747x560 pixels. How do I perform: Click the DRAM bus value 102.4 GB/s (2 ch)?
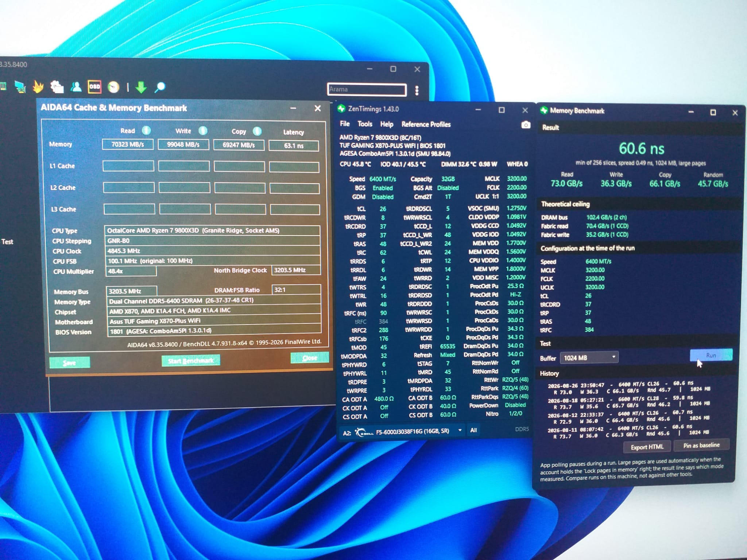(x=607, y=217)
